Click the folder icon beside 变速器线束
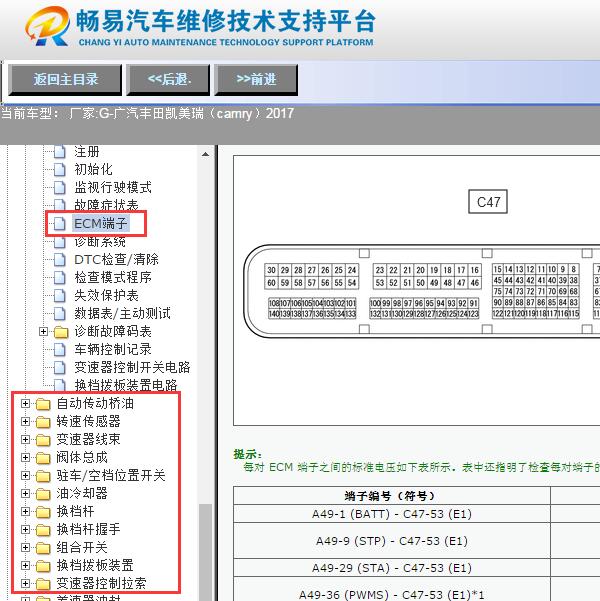The height and width of the screenshot is (601, 600). click(43, 440)
